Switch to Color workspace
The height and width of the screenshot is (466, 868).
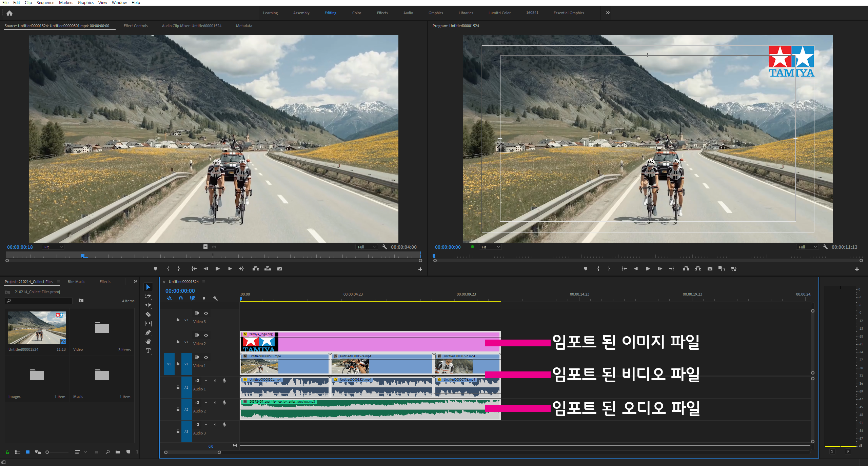coord(356,13)
